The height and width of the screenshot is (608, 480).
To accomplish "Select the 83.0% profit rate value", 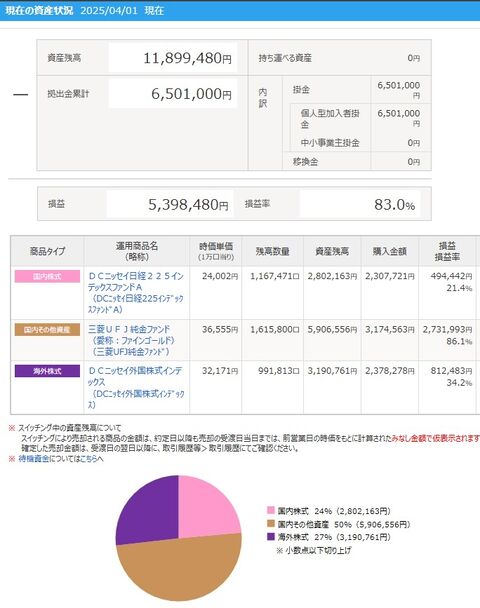I will (394, 204).
